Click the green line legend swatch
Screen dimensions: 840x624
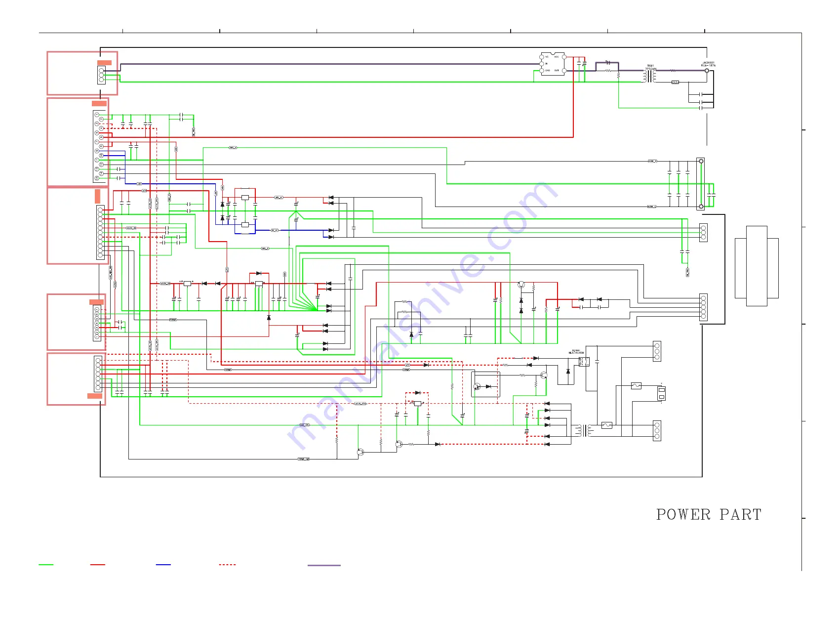click(x=46, y=564)
